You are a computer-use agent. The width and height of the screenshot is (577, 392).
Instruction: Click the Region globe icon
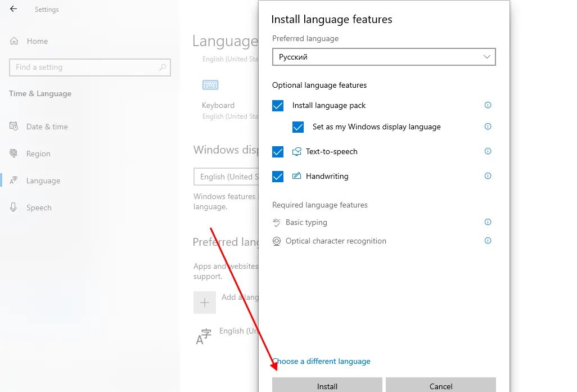click(13, 153)
